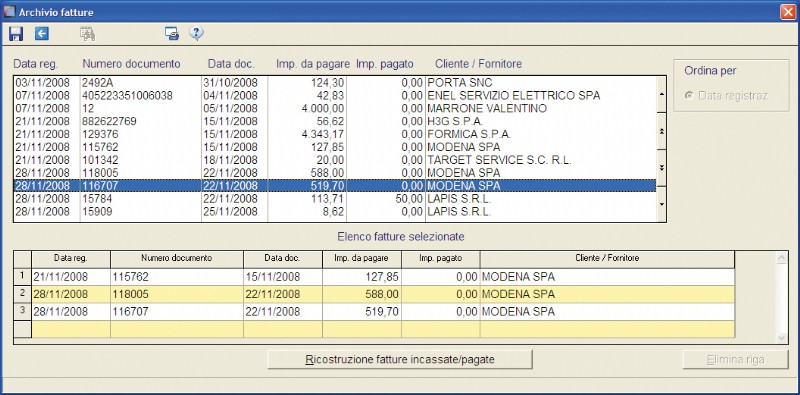The height and width of the screenshot is (395, 800).
Task: Click the invoice list double-down arrow
Action: click(662, 168)
